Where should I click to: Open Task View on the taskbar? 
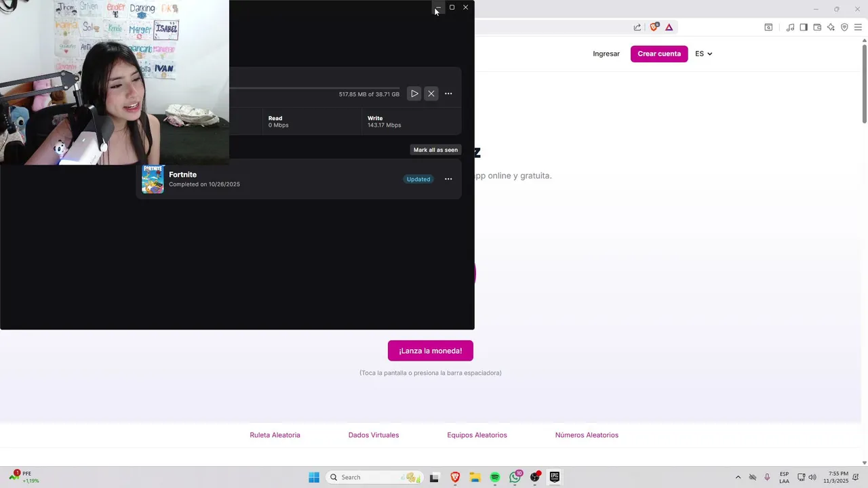[x=434, y=477]
